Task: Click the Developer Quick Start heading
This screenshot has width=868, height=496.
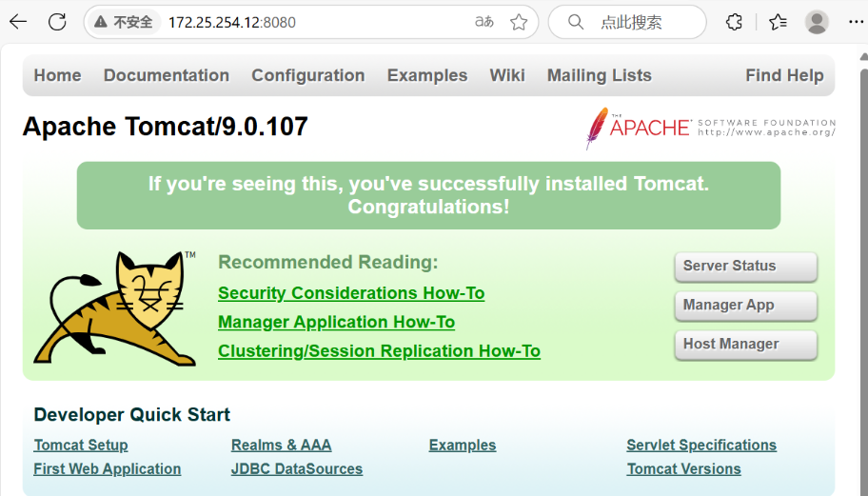Action: click(x=131, y=415)
